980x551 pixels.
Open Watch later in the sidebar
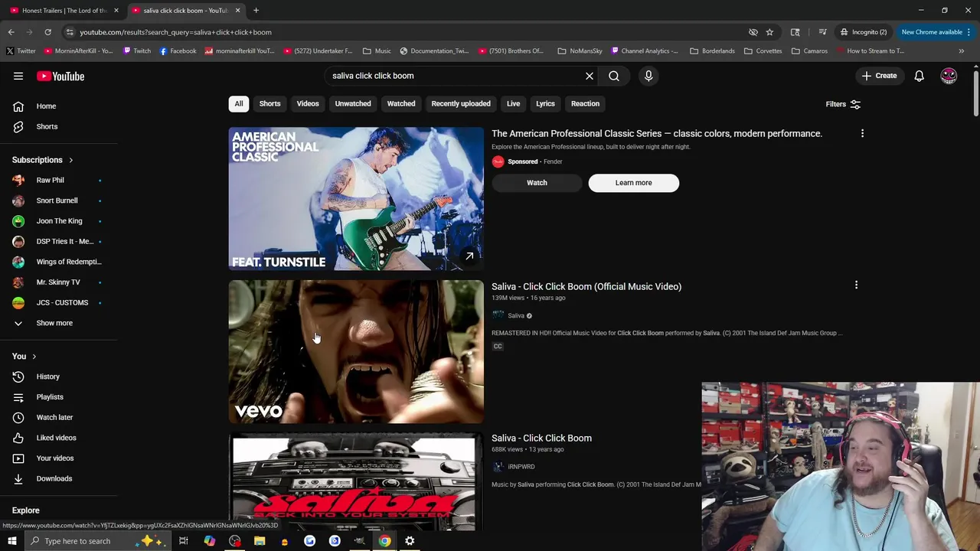tap(54, 417)
